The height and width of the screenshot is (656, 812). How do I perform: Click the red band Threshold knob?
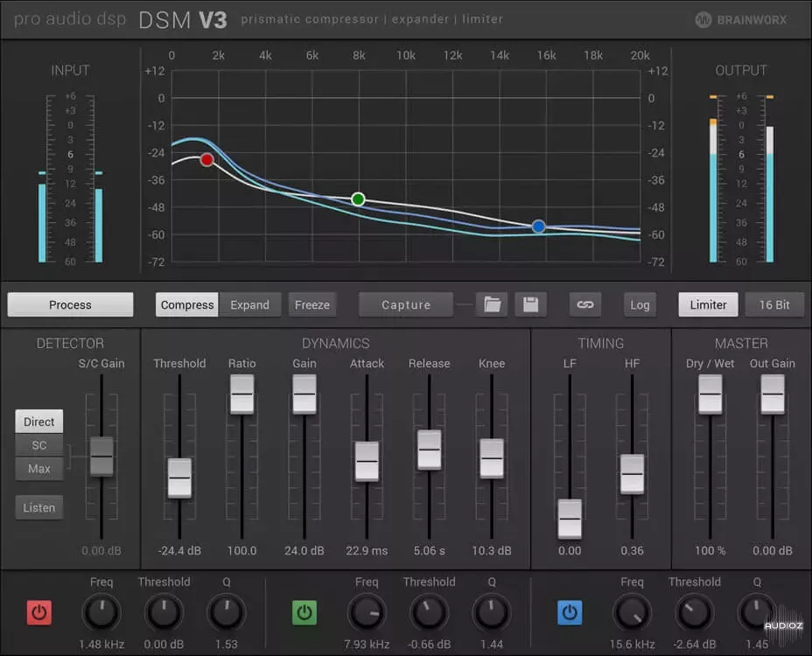tap(164, 613)
